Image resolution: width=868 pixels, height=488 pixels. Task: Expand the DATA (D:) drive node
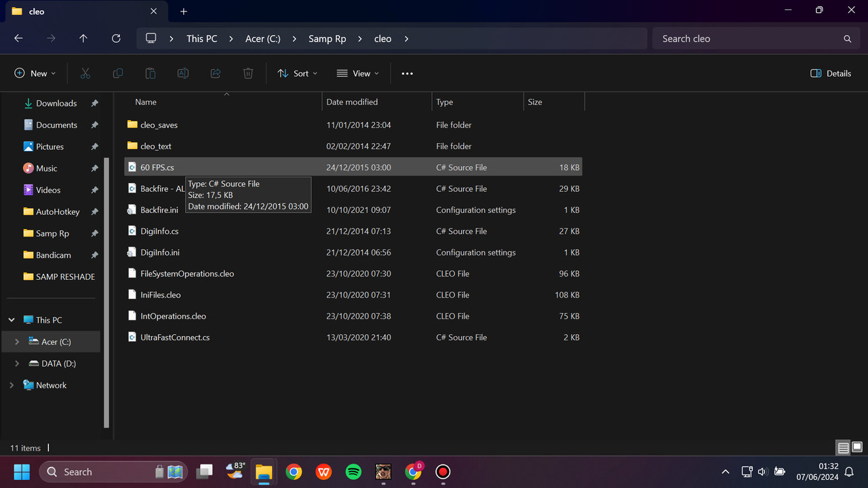click(17, 363)
